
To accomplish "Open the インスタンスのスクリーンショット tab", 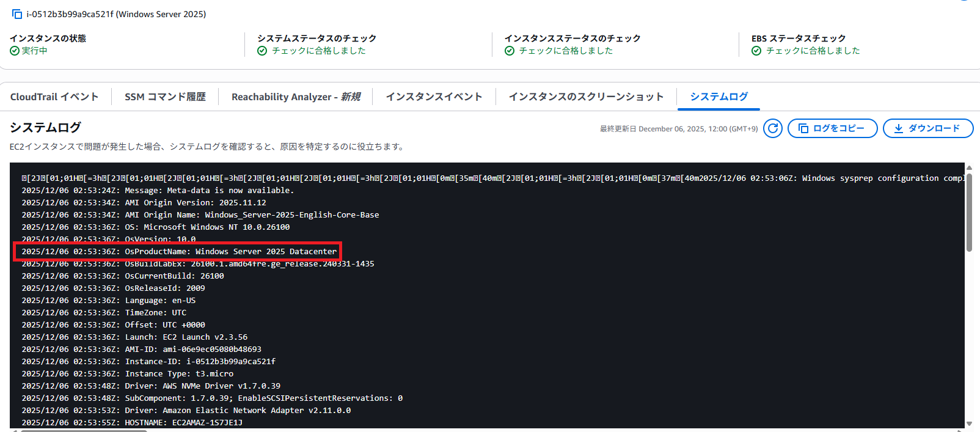I will click(586, 97).
